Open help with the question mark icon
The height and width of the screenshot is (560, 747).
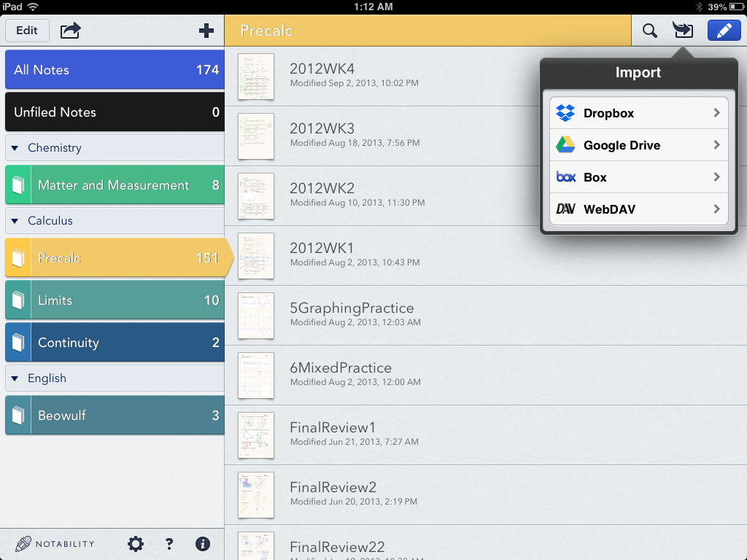click(x=169, y=544)
